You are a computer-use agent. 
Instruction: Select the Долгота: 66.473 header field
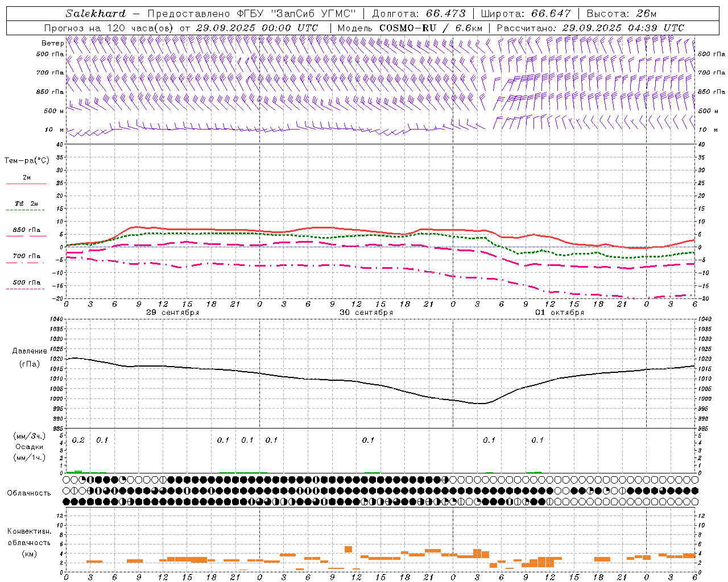click(x=419, y=14)
